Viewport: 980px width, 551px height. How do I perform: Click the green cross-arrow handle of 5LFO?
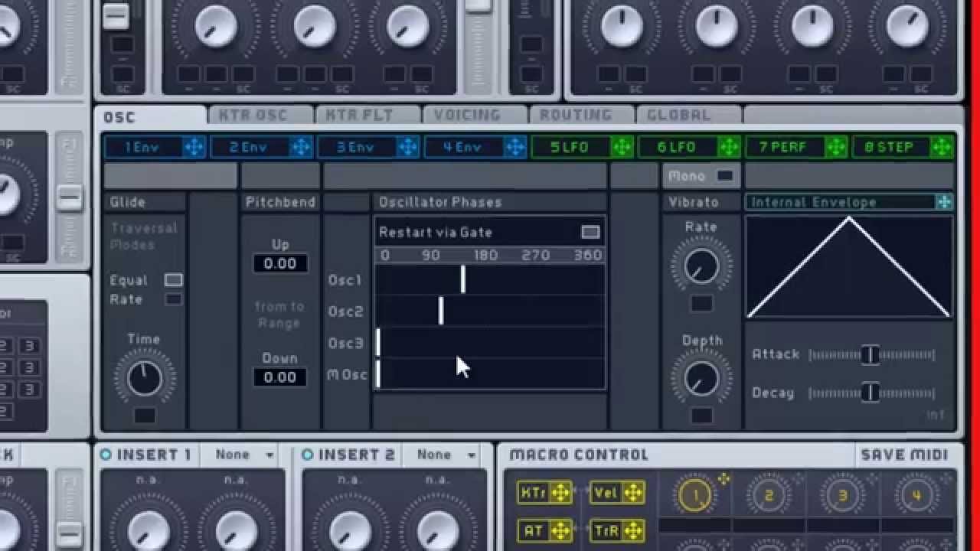tap(622, 147)
